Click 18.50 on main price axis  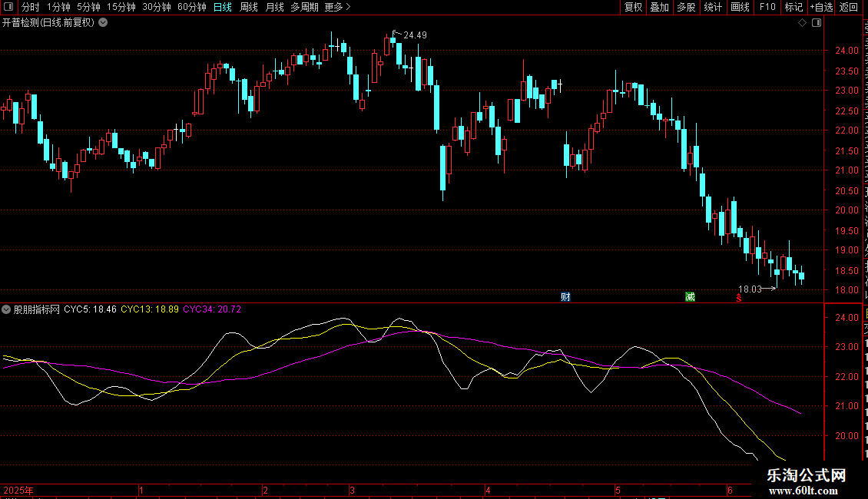846,270
